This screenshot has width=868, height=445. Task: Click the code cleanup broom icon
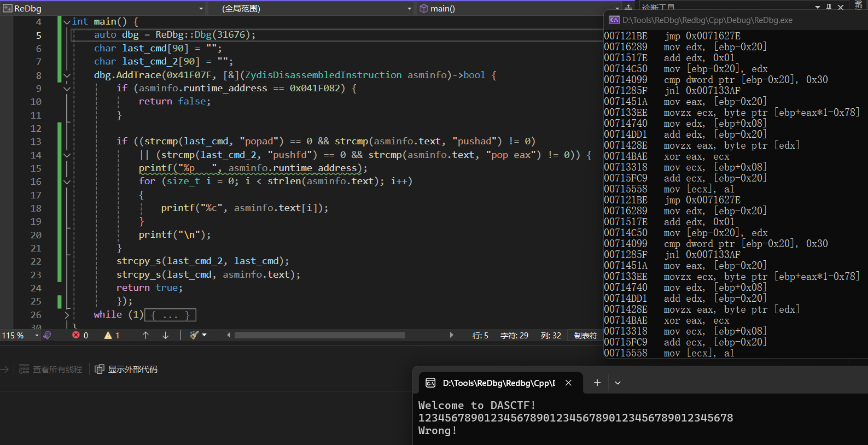coord(194,335)
